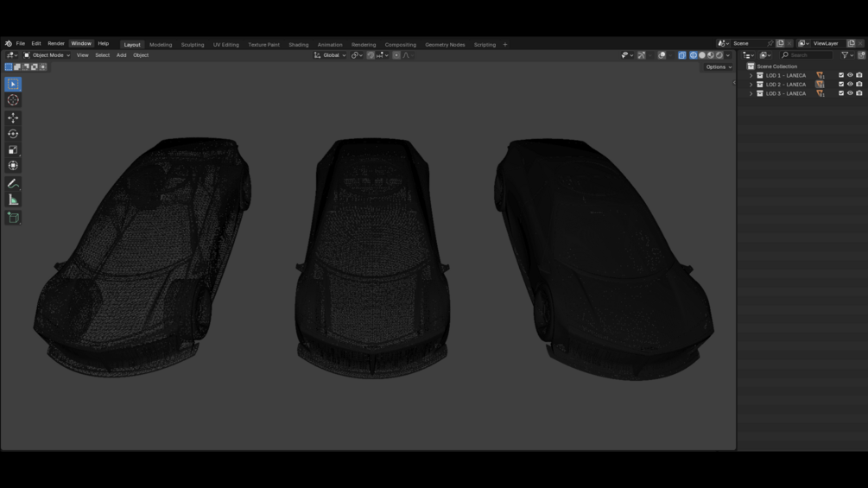Screen dimensions: 868x488
Task: Select the Select Box tool
Action: (x=13, y=84)
